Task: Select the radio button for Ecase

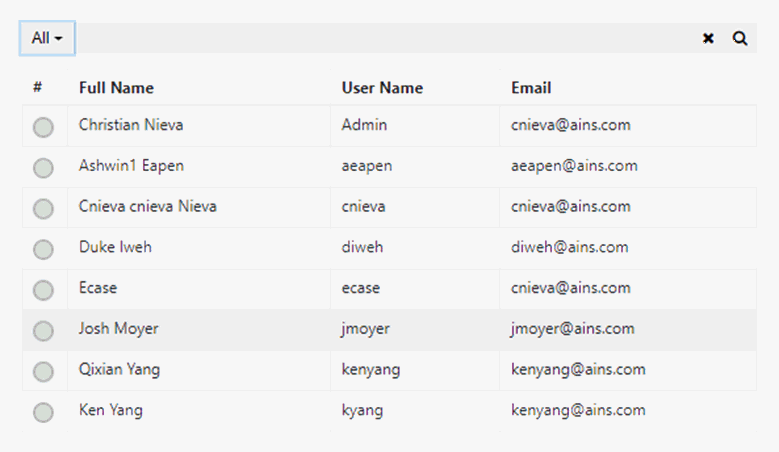Action: (43, 290)
